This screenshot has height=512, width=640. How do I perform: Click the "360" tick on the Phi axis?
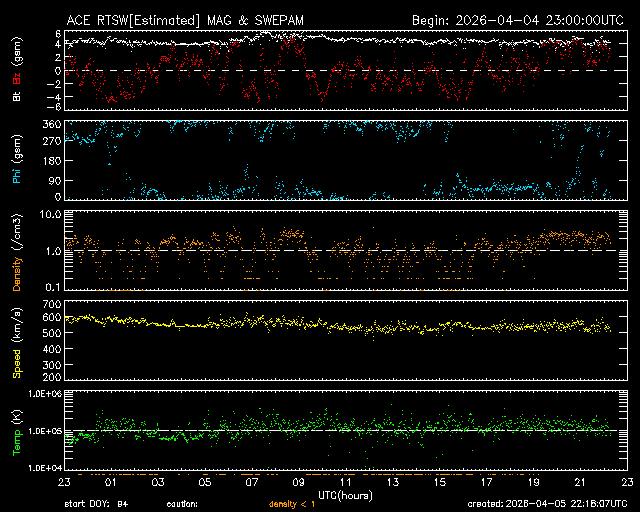coord(52,124)
